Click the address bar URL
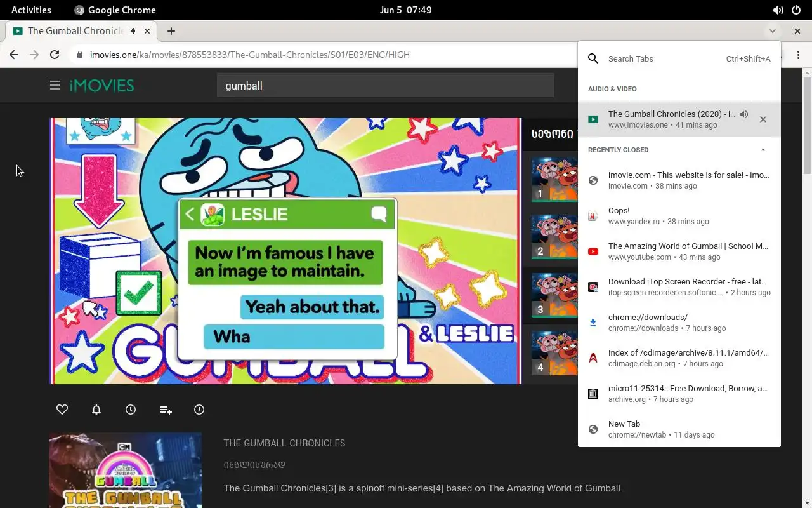This screenshot has width=812, height=508. point(250,55)
